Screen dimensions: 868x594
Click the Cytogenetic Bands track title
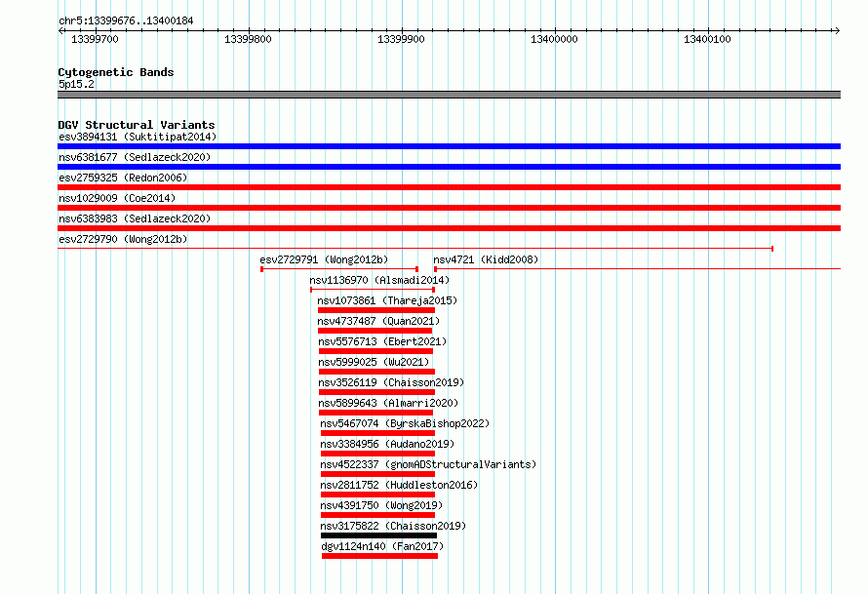116,72
